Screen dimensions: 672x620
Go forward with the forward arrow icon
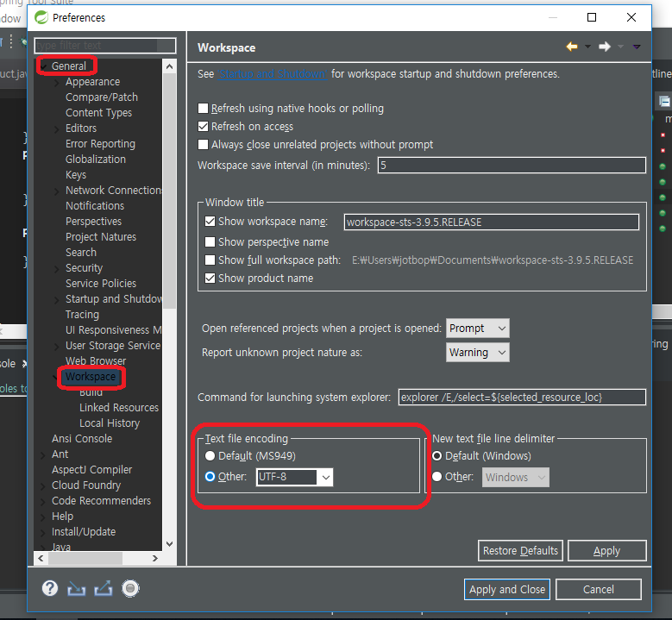(x=605, y=47)
